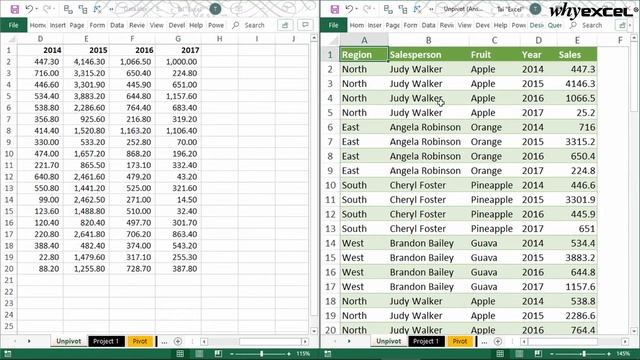This screenshot has height=360, width=640.
Task: Open Query tab in right window
Action: click(555, 25)
